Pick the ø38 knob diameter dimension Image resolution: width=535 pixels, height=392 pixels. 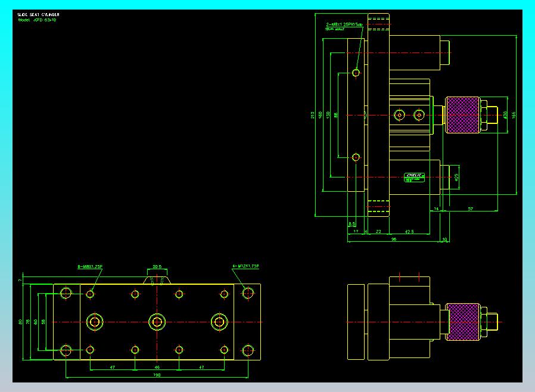tap(505, 115)
